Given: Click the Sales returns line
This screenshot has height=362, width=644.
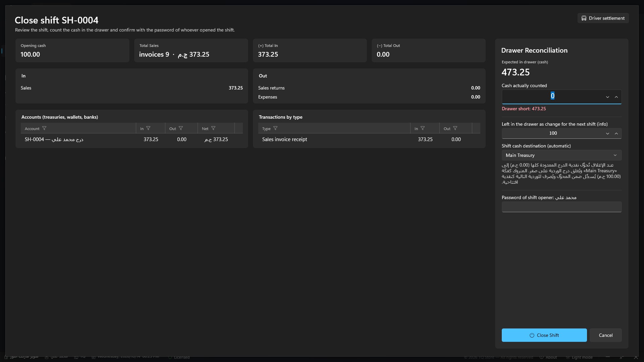Looking at the screenshot, I should pyautogui.click(x=369, y=88).
